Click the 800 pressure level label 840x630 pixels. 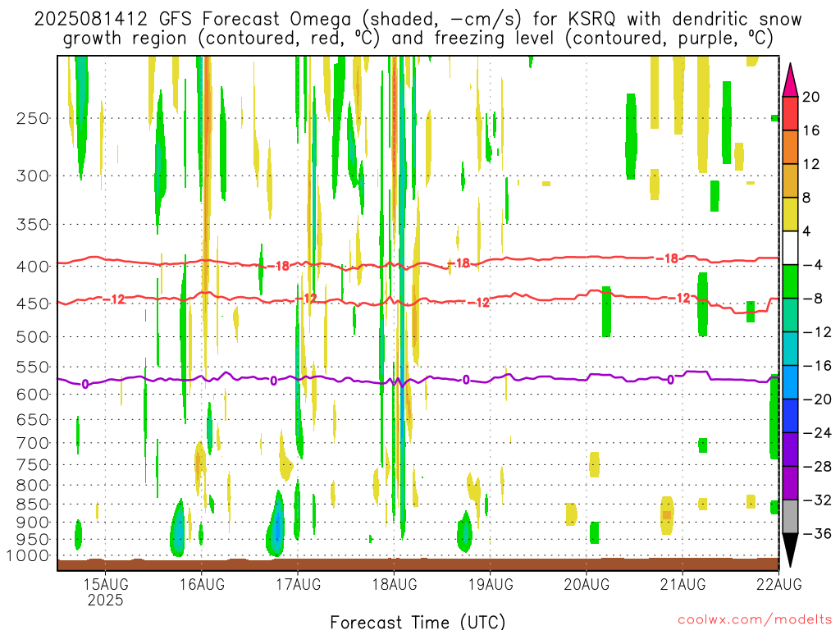(33, 486)
